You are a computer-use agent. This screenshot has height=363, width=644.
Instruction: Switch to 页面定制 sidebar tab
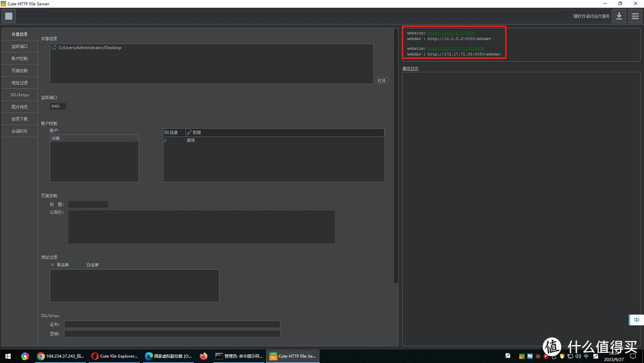coord(20,70)
